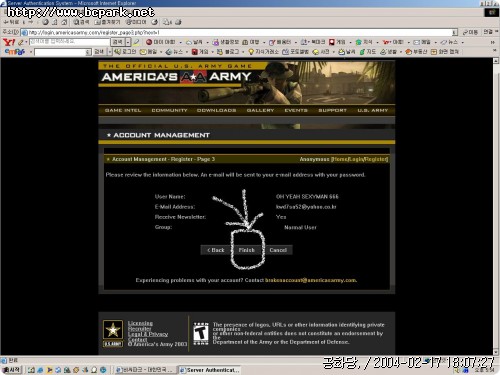The image size is (500, 375).
Task: Go back using IE's 뒤로 toolbar button
Action: pyautogui.click(x=11, y=22)
